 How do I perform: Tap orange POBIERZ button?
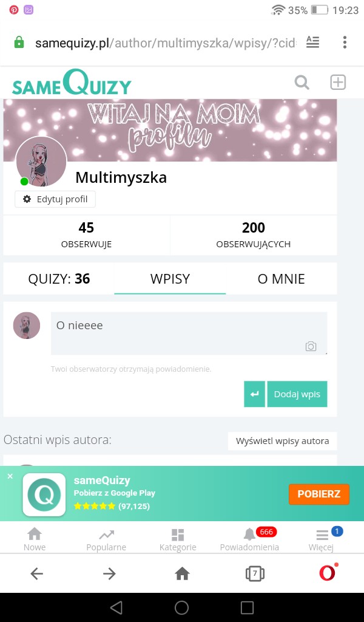[319, 494]
